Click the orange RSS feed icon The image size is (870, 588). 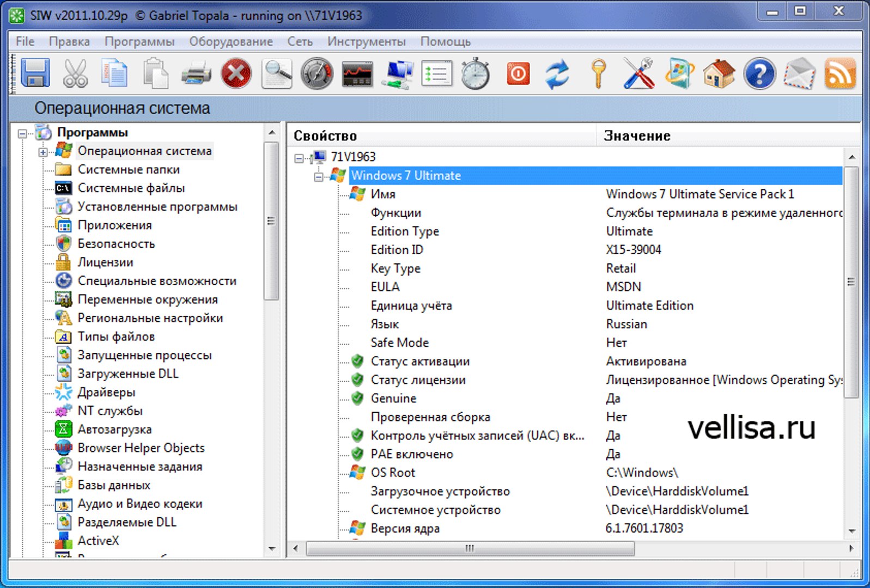click(x=840, y=73)
